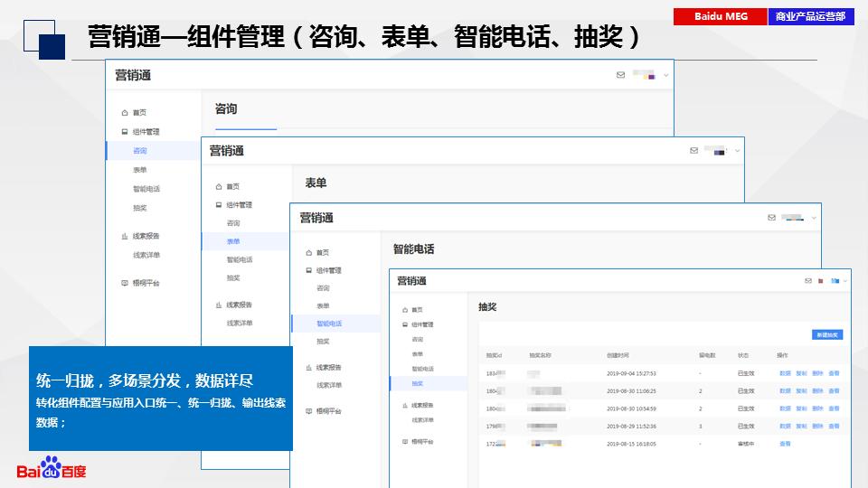This screenshot has width=868, height=488.
Task: Click the 组件管理 icon in the 表单 window sidebar
Action: (218, 205)
